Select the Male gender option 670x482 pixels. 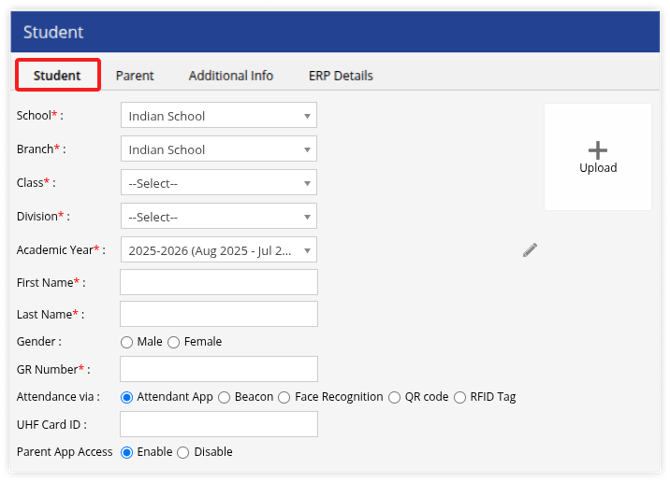point(127,342)
